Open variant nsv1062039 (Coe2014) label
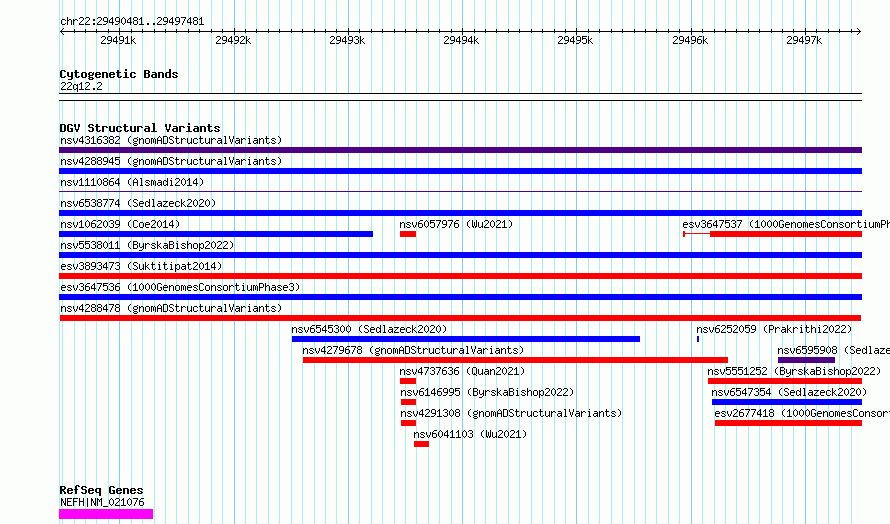This screenshot has width=890, height=524. (120, 224)
